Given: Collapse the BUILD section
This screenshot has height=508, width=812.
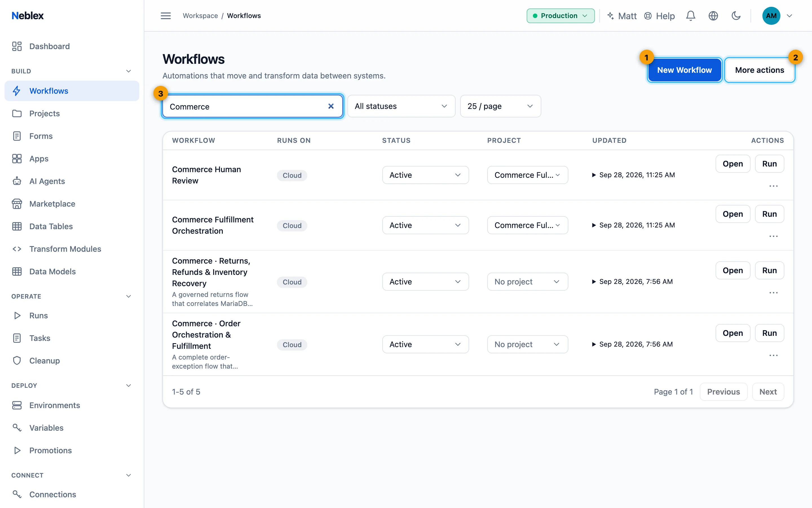Looking at the screenshot, I should 128,71.
